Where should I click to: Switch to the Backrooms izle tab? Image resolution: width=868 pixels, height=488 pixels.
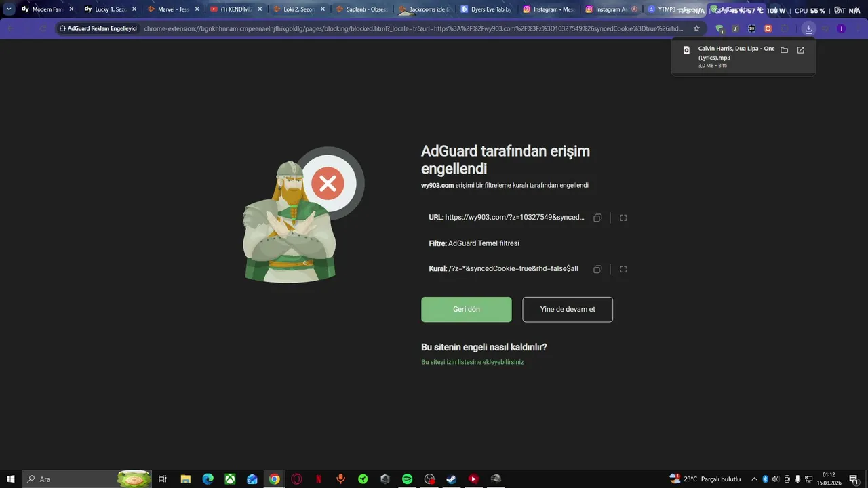(x=424, y=9)
